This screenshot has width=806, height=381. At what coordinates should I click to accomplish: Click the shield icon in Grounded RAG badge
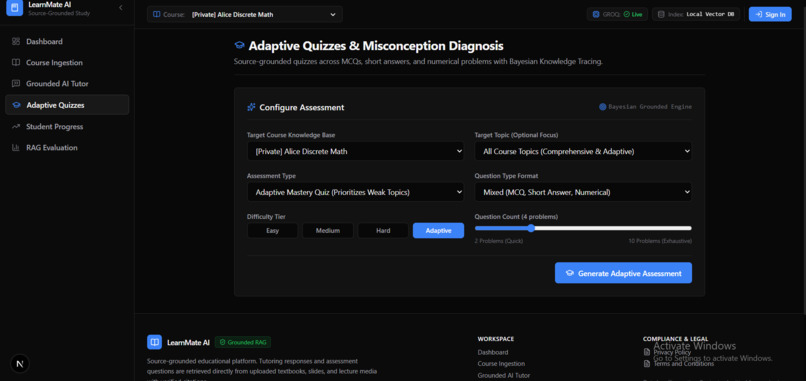[x=223, y=342]
